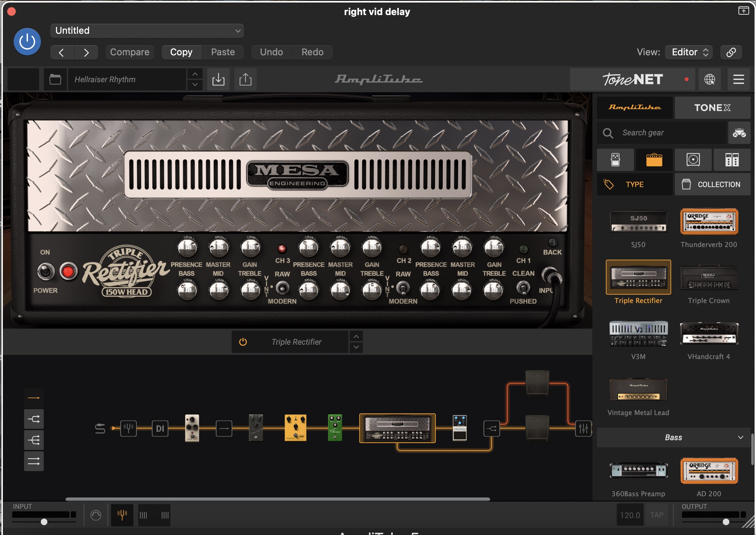Viewport: 756px width, 535px height.
Task: Click the output level slider handle
Action: point(726,522)
